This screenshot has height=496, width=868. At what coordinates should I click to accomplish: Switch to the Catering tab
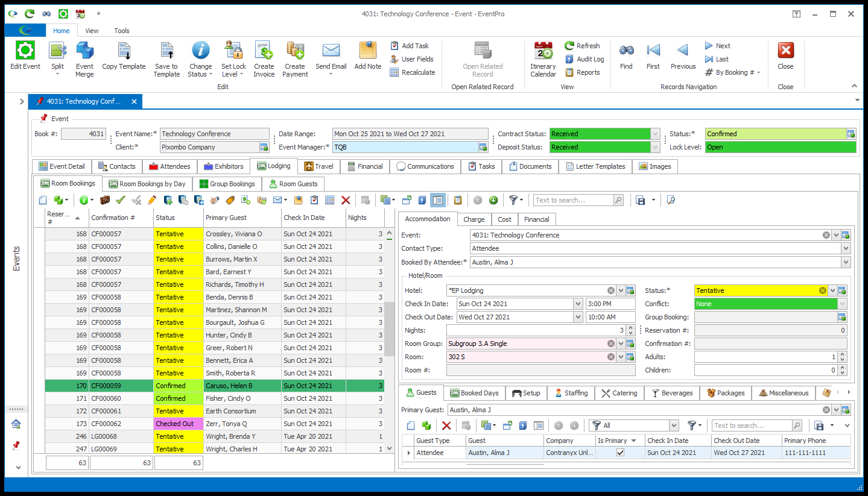click(x=619, y=393)
